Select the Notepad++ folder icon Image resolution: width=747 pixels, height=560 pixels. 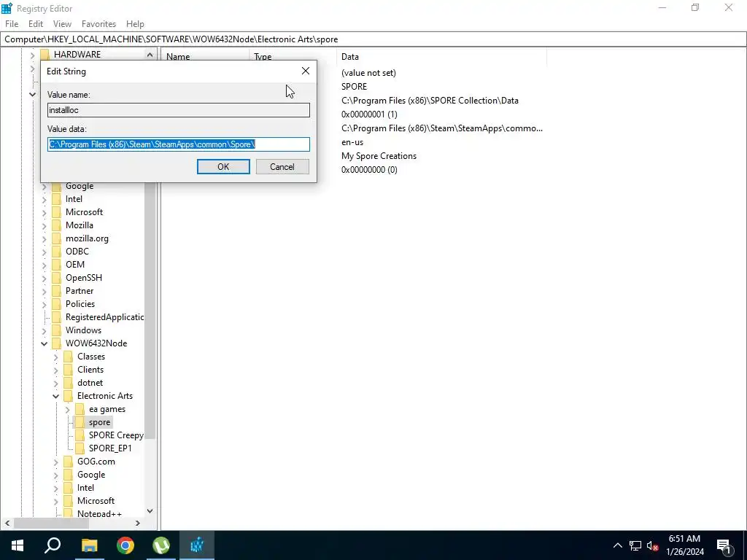coord(68,514)
